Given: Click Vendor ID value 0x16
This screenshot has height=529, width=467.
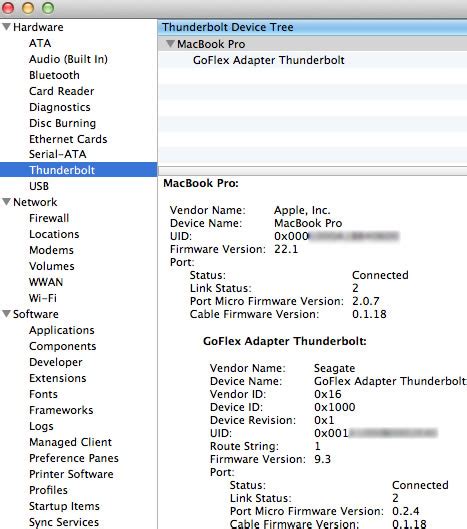Looking at the screenshot, I should (328, 394).
